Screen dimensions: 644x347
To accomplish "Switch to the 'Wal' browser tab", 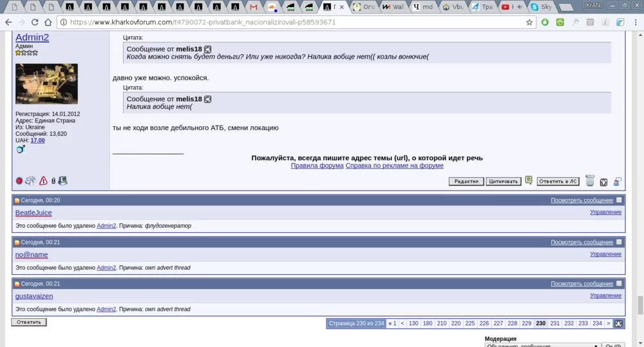I will (393, 7).
